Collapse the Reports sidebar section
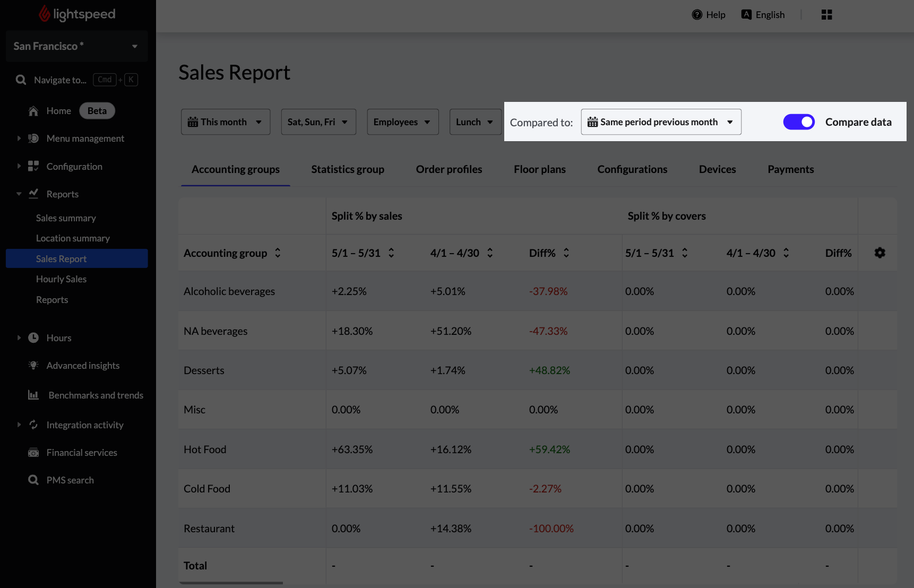The height and width of the screenshot is (588, 914). (19, 194)
